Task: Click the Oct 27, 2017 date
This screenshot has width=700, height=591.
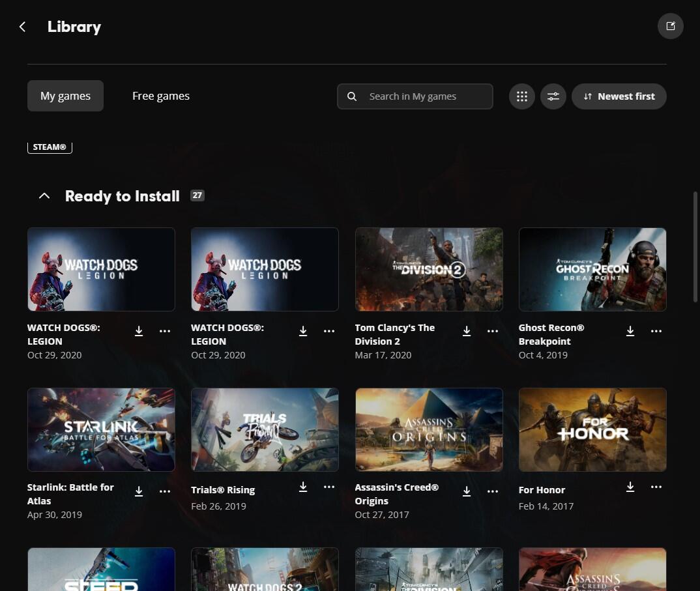Action: point(382,515)
